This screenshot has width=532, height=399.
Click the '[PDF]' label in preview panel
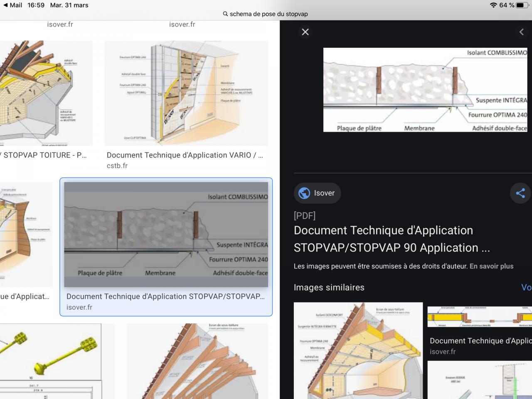pyautogui.click(x=305, y=216)
